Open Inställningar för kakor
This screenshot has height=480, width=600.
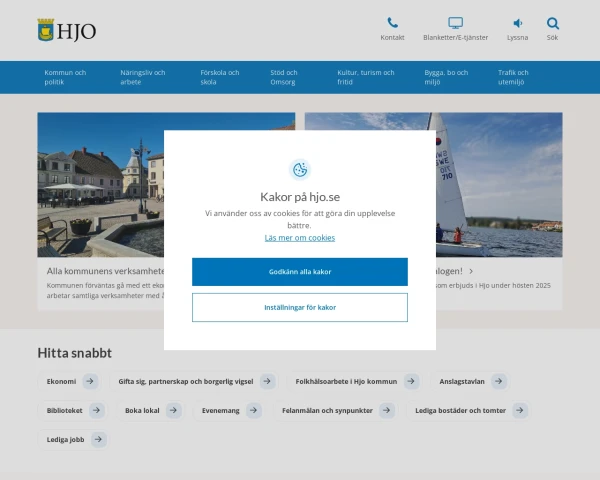pos(300,308)
